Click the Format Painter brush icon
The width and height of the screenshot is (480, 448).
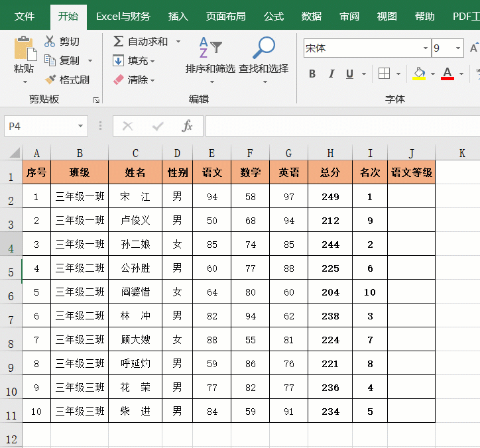click(50, 80)
